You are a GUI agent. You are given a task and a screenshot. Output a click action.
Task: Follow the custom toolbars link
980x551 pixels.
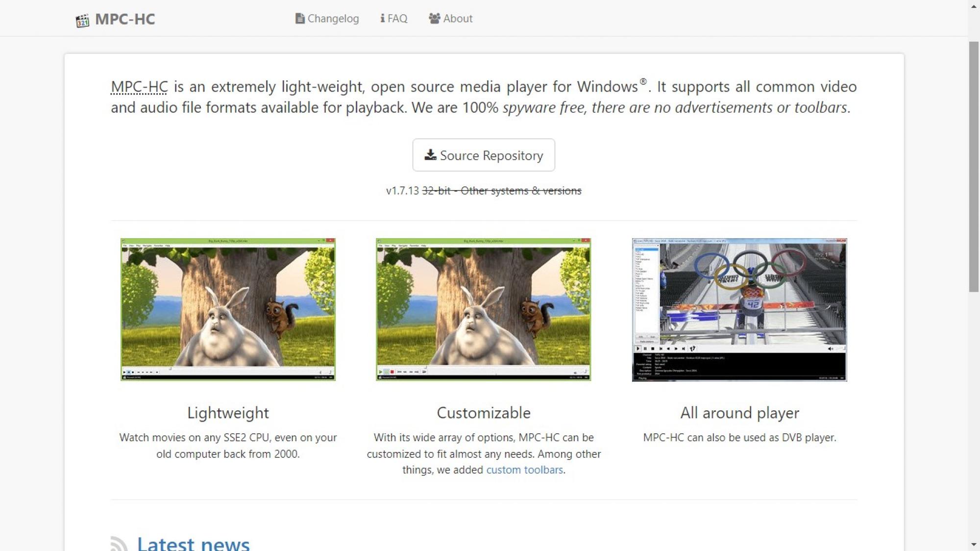pos(524,470)
